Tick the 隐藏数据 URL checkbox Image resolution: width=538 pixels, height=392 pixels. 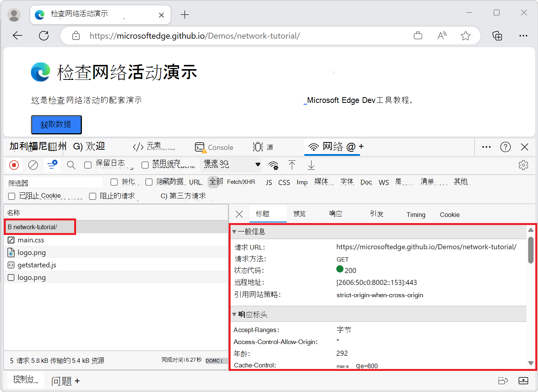tap(149, 182)
